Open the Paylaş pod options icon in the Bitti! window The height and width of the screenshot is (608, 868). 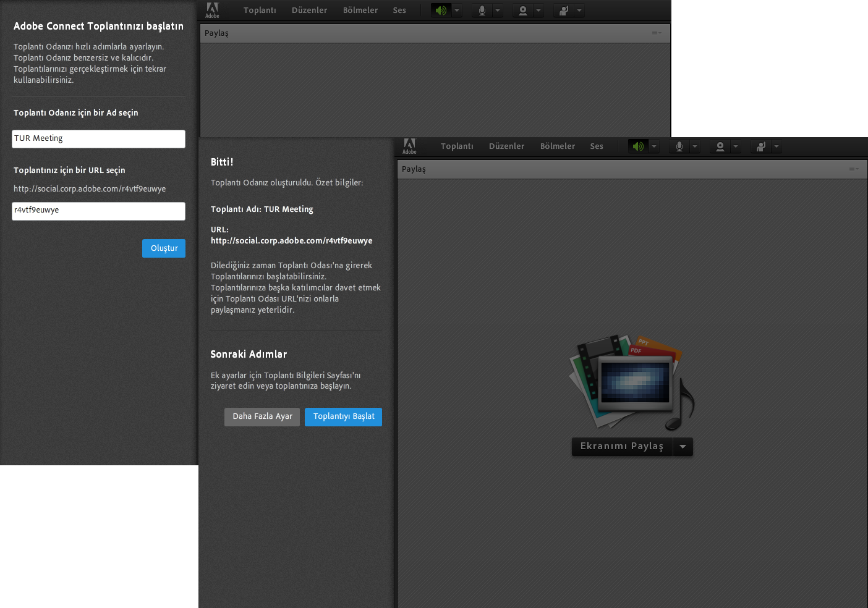pos(854,169)
